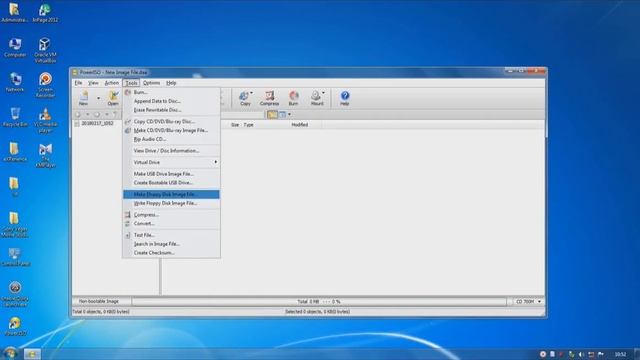
Task: Choose Create Bootable USB Drive...
Action: 171,183
